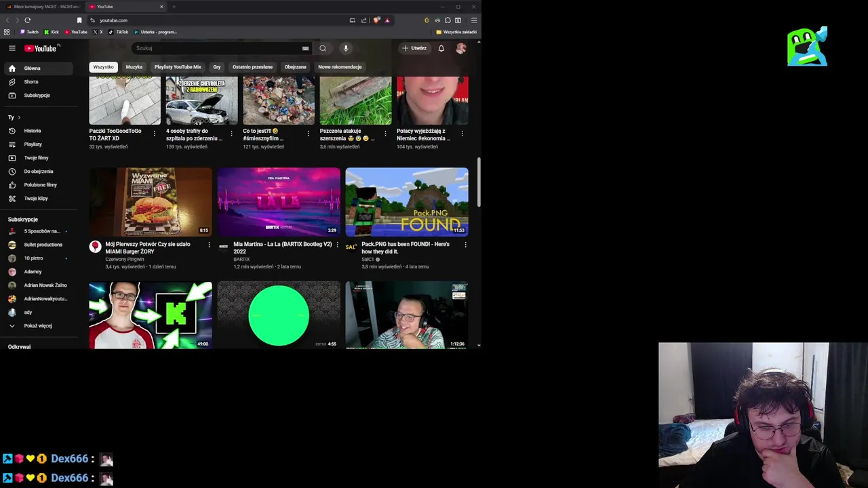
Task: Select Nowe rekomendacje chip
Action: coord(340,67)
